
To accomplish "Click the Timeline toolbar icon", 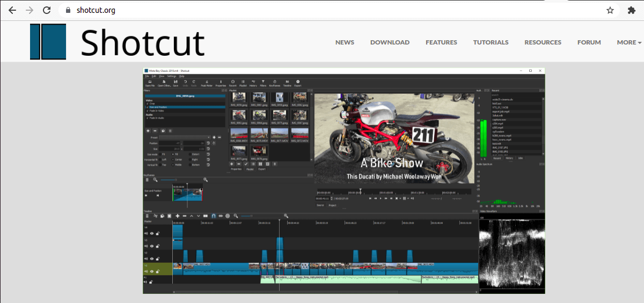I will pyautogui.click(x=287, y=83).
